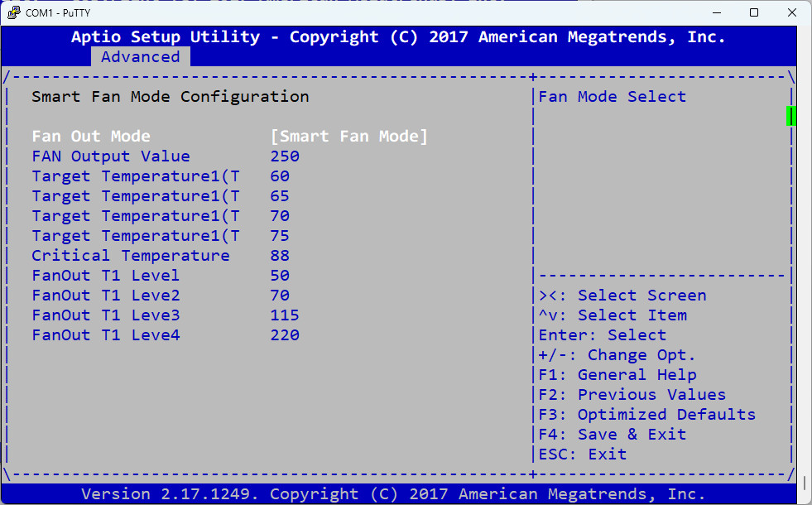Click the COM1 - PuTTY window title
812x505 pixels.
click(58, 12)
